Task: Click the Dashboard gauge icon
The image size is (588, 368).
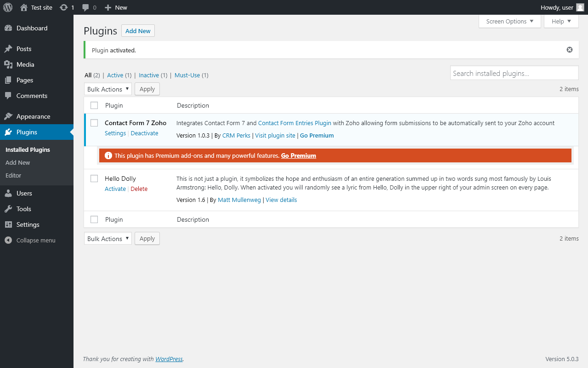Action: click(8, 28)
